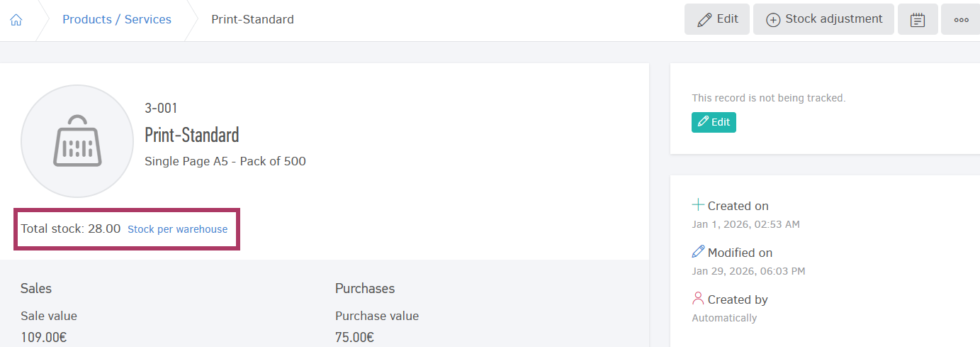Click the Print-Standard breadcrumb item
The image size is (980, 347).
(x=252, y=19)
